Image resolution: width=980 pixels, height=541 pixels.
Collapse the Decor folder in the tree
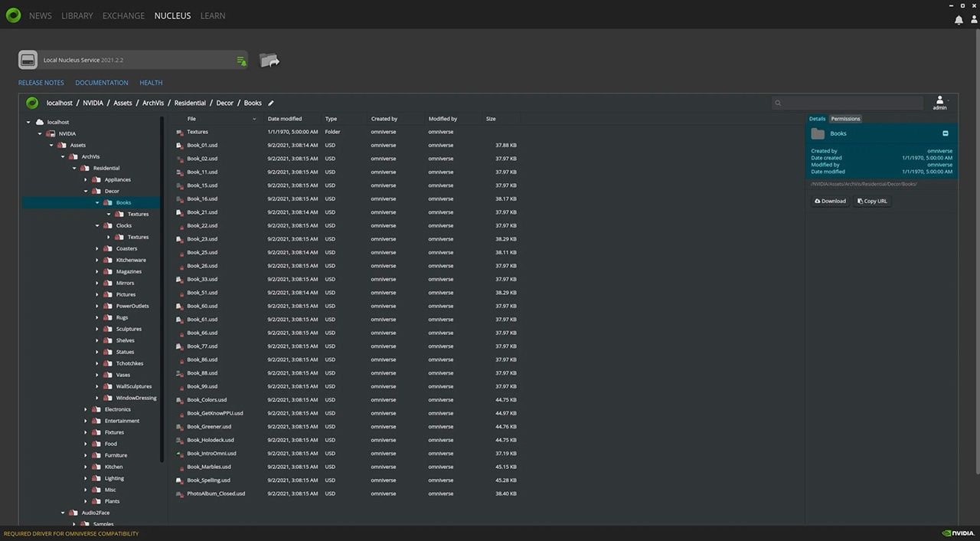tap(87, 191)
